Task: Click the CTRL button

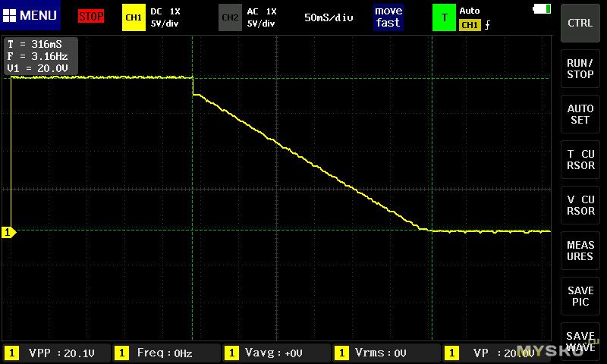Action: click(x=580, y=24)
